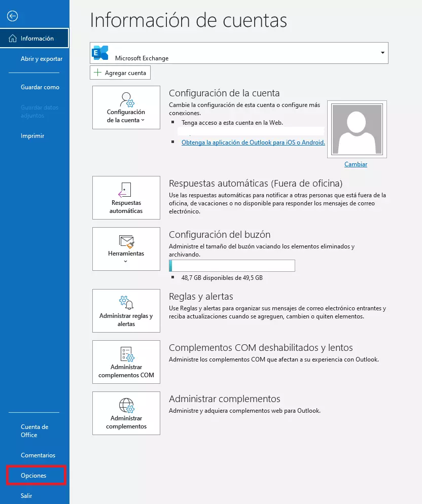This screenshot has width=422, height=504.
Task: Click the home icon beside Información
Action: [x=13, y=38]
